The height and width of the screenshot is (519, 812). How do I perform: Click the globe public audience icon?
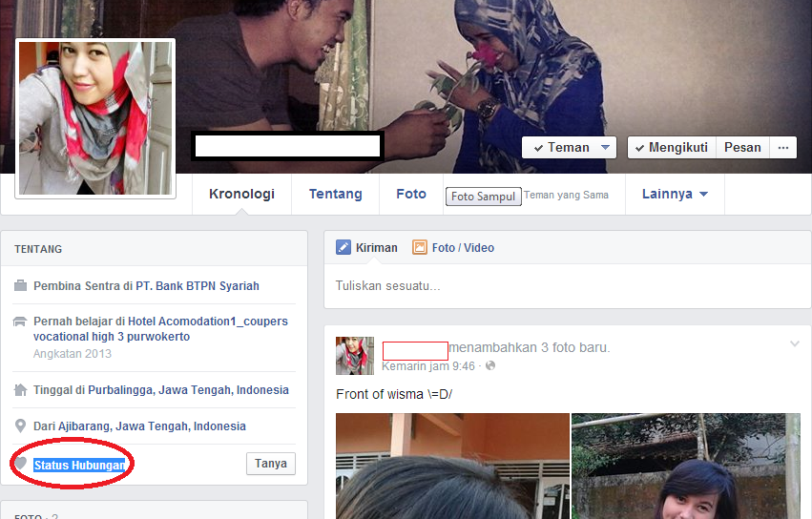[490, 365]
